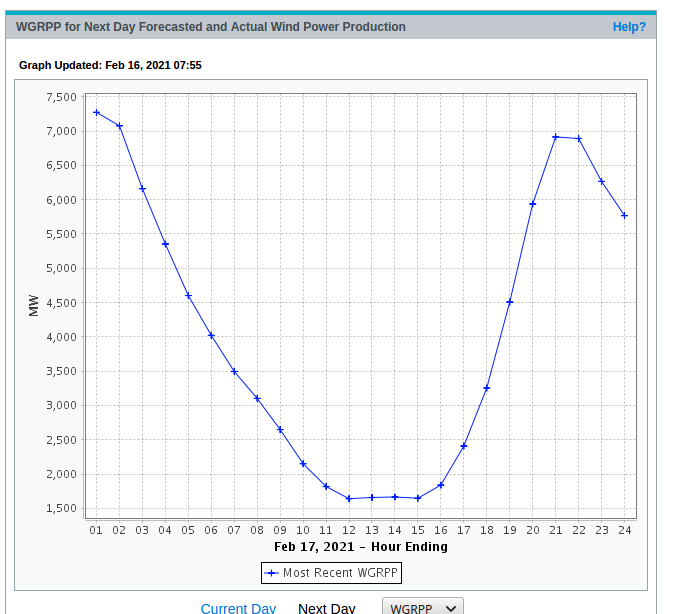
Task: Click the lowest data point at hour 12
Action: coord(349,499)
